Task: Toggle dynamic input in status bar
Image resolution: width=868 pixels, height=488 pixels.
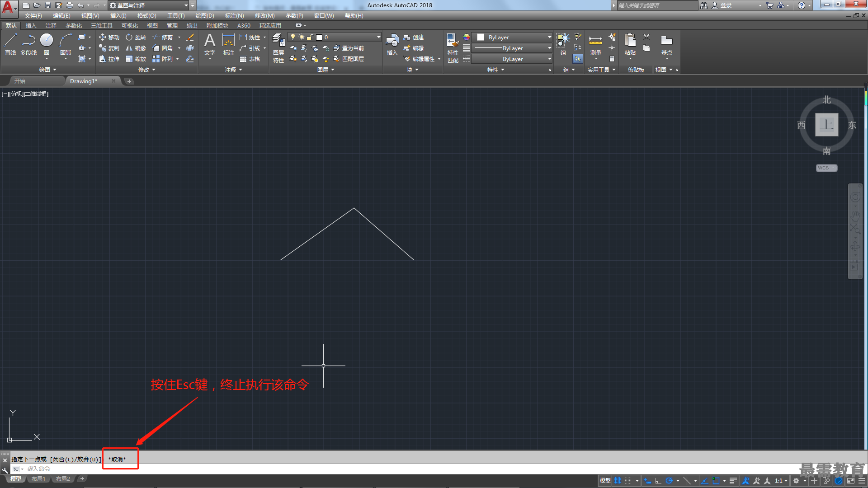Action: 647,481
